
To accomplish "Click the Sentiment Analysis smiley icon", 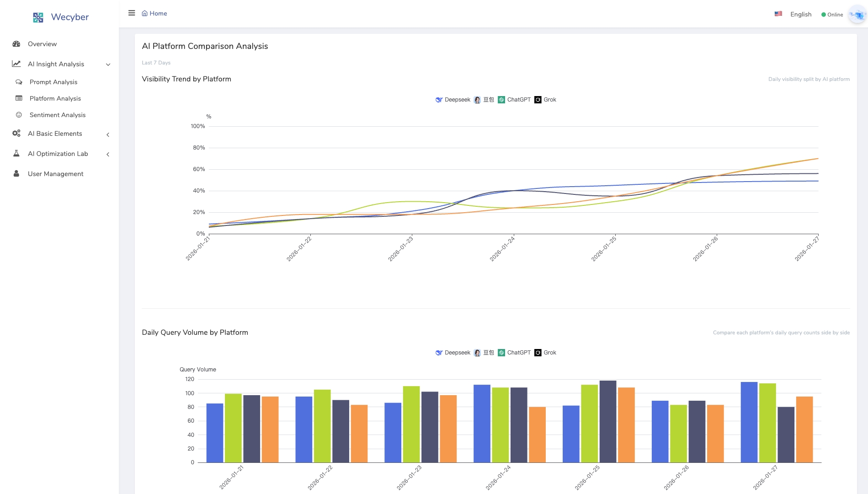I will (x=19, y=115).
